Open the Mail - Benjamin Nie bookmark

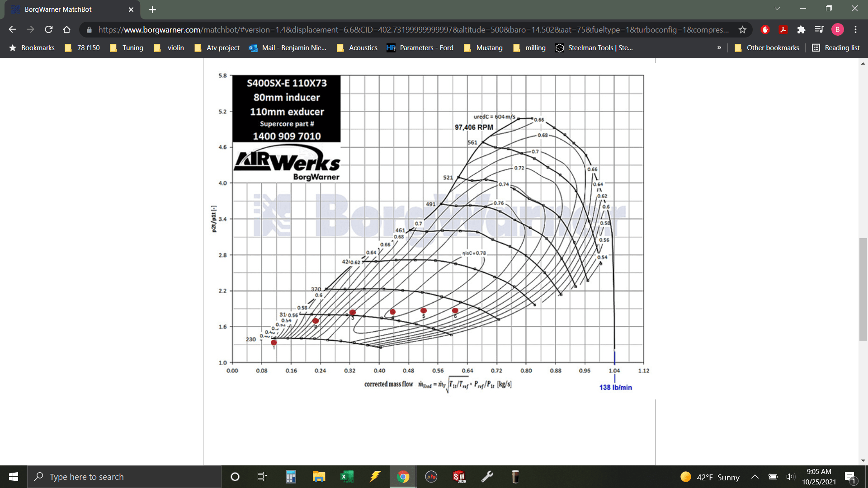pos(288,48)
